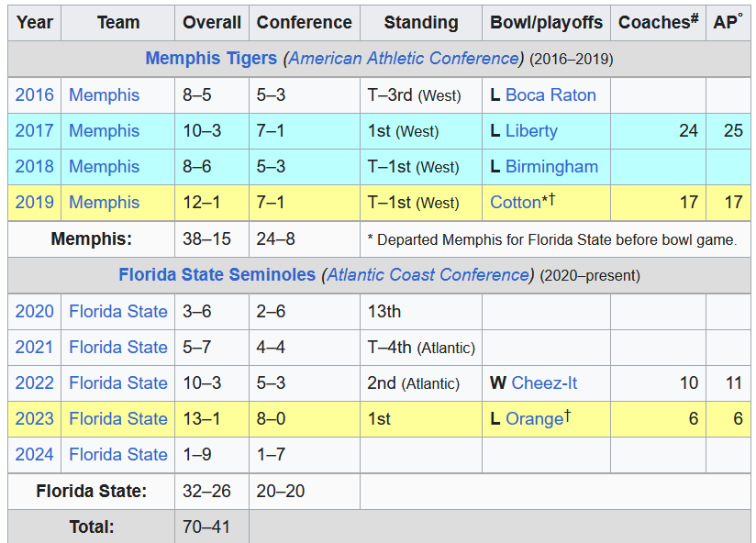Viewport: 756px width, 543px height.
Task: Visit the Birmingham bowl link
Action: [551, 167]
